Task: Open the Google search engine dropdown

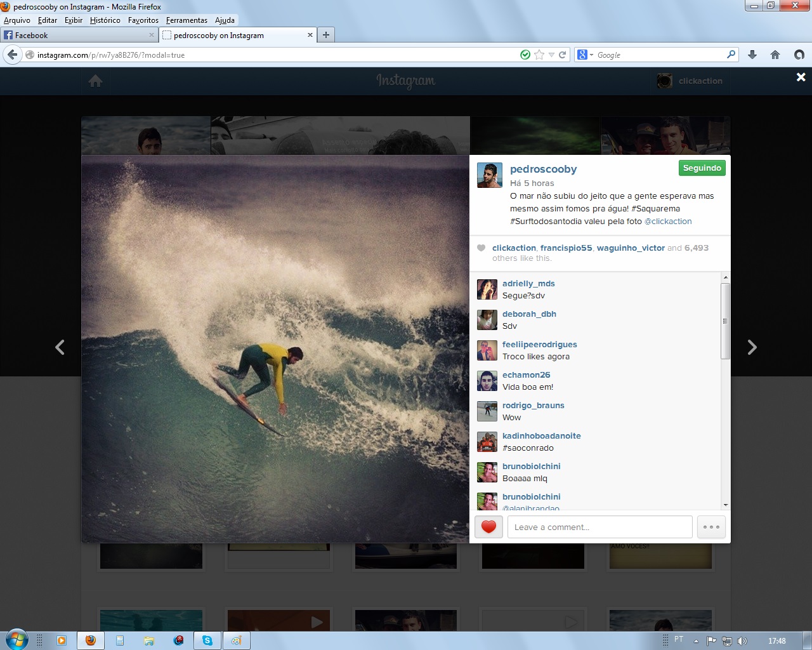Action: tap(586, 55)
